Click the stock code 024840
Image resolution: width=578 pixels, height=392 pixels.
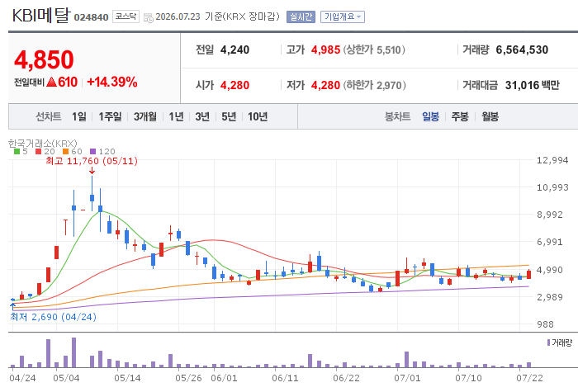click(x=91, y=17)
